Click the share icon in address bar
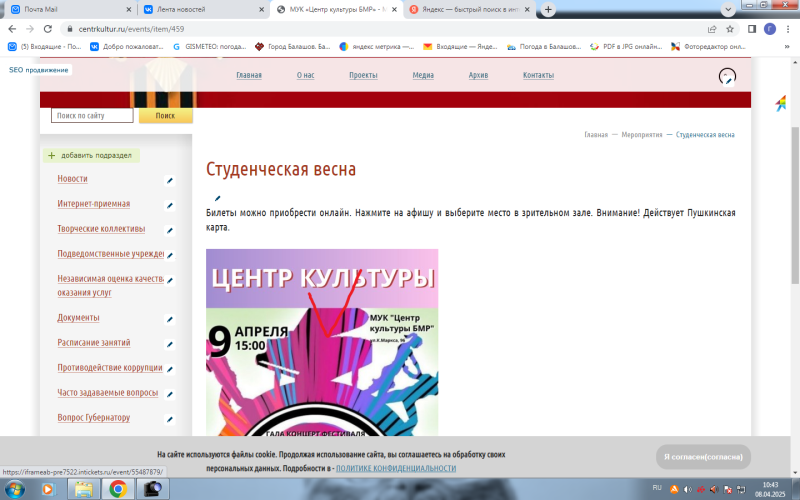This screenshot has height=500, width=800. 712,29
